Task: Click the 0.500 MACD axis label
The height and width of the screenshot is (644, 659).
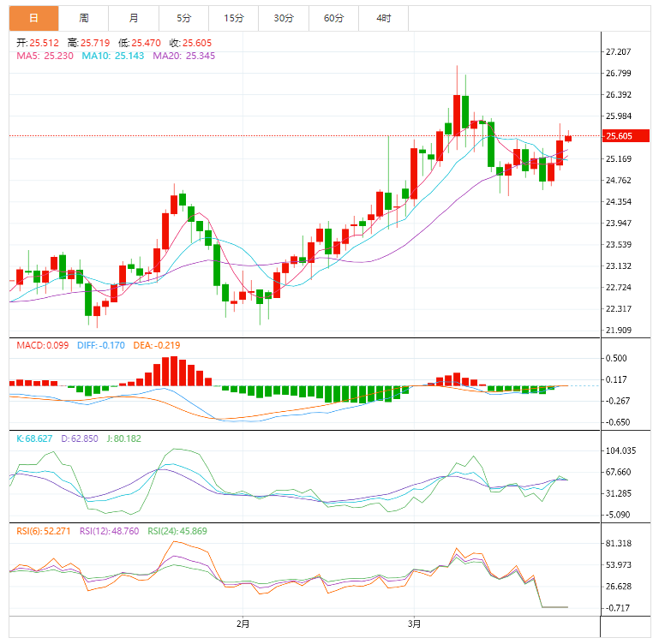Action: tap(616, 358)
